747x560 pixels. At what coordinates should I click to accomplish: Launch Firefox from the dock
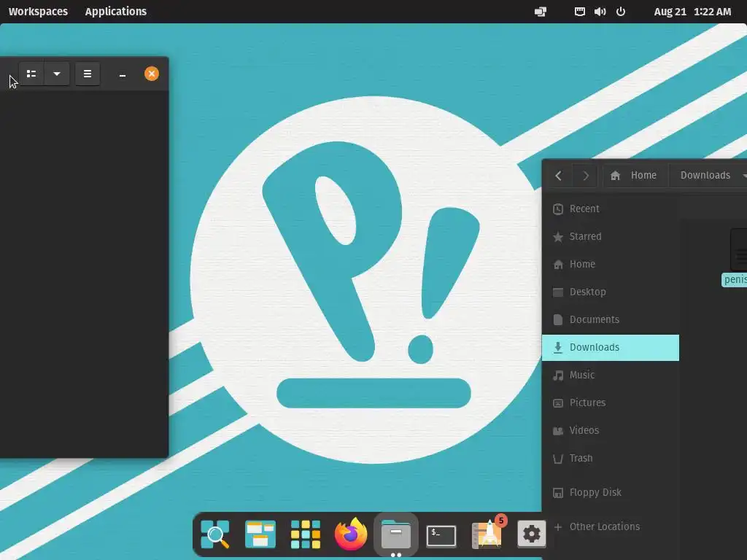click(351, 534)
